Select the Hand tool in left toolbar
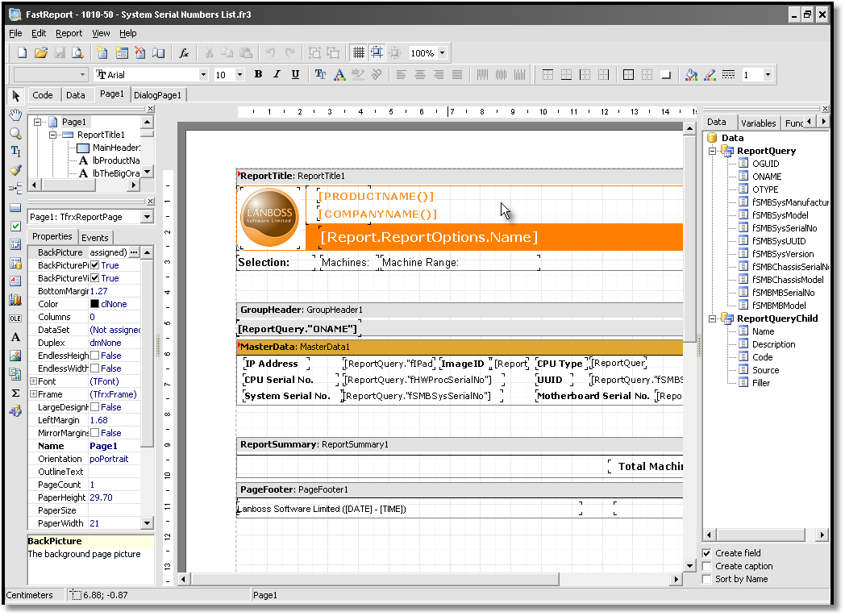 click(15, 115)
